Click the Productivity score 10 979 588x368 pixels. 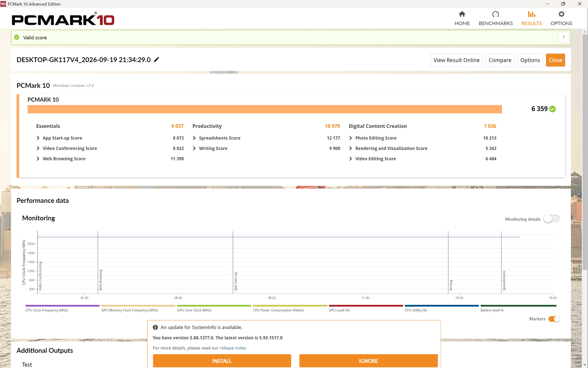(x=332, y=126)
